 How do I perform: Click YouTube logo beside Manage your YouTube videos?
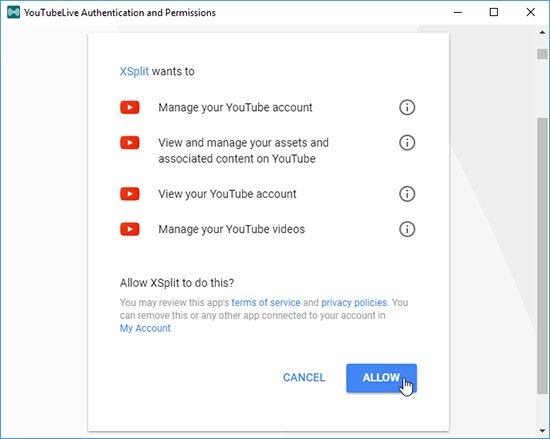(130, 229)
